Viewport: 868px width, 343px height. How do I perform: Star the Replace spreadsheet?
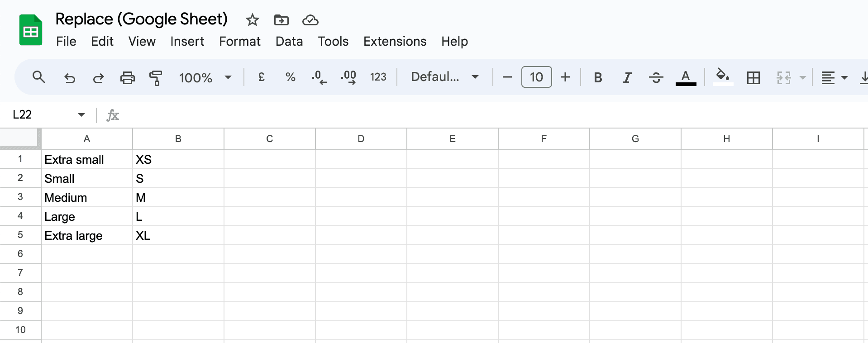252,20
